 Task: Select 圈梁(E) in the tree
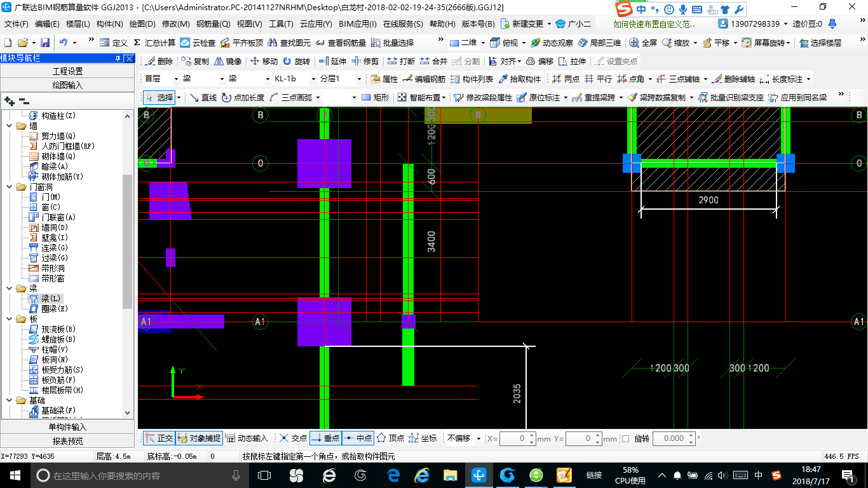(x=55, y=309)
